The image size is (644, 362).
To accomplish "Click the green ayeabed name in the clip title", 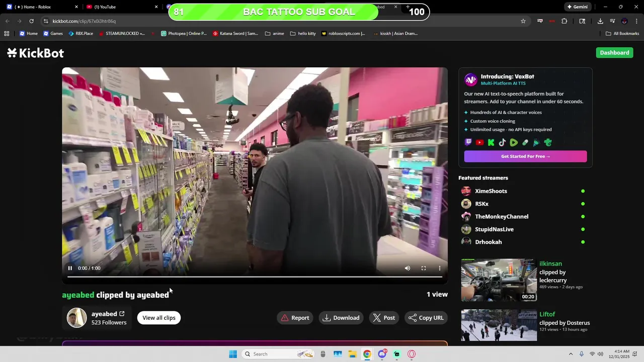I will [78, 295].
